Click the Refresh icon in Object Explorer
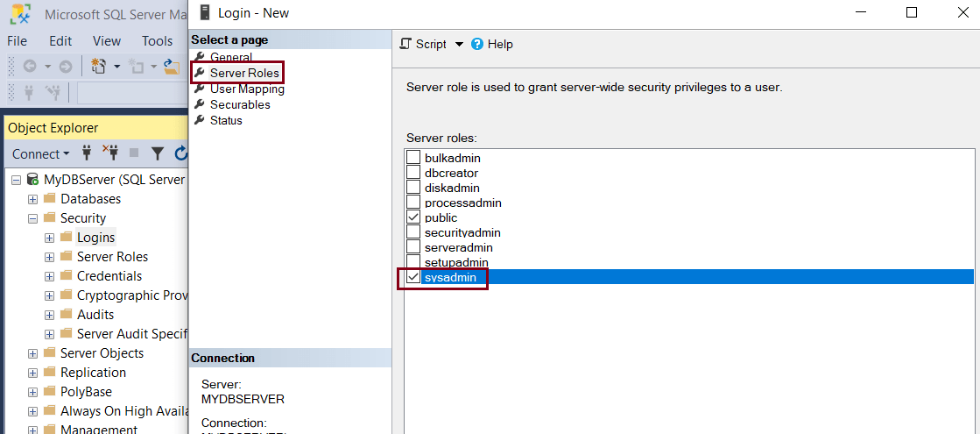Screen dimensions: 980x434 pos(180,153)
